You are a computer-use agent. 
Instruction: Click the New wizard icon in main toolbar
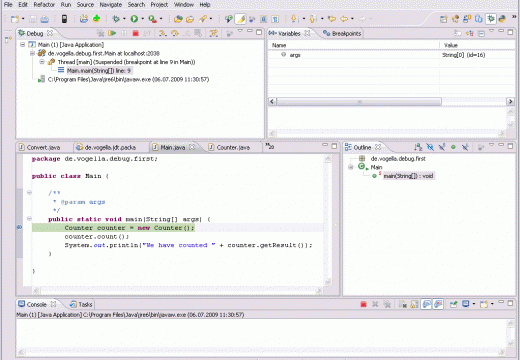click(x=15, y=19)
